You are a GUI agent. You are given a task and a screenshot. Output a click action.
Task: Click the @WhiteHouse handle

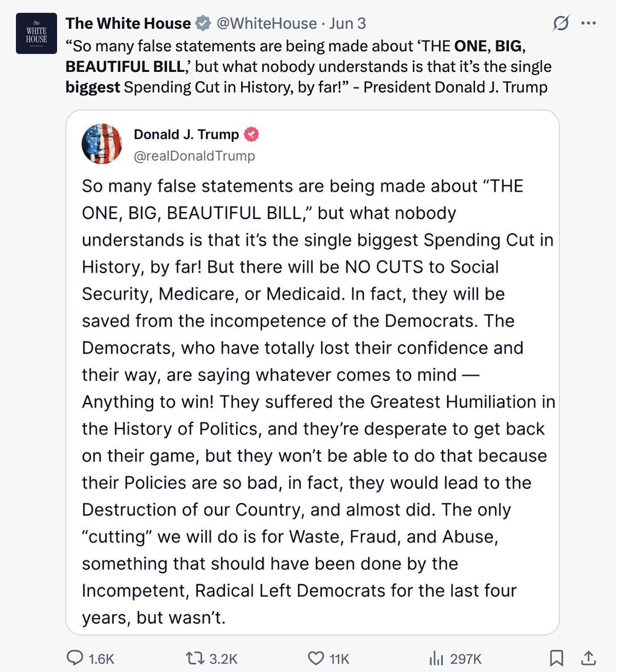[266, 23]
